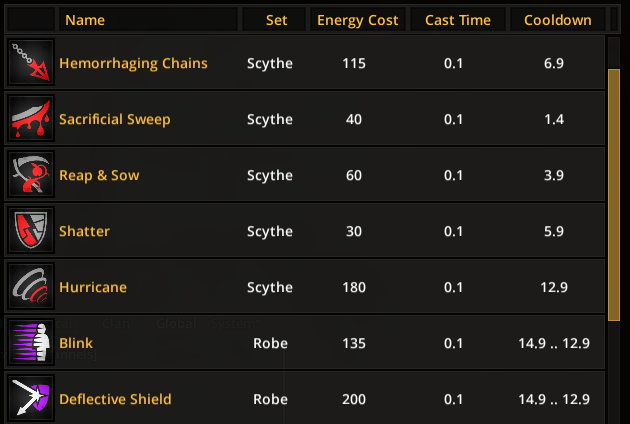Click the Shatter ability name
This screenshot has width=630, height=424.
click(x=84, y=231)
